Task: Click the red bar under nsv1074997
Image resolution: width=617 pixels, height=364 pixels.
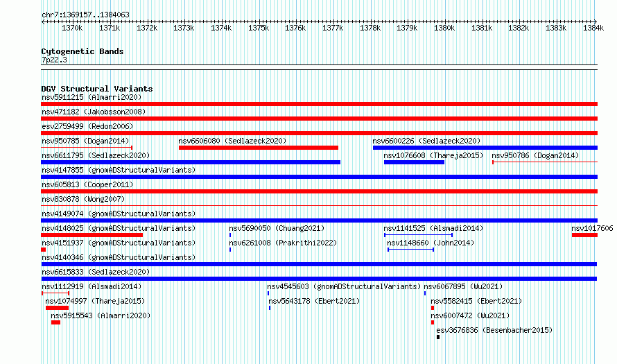Action: 57,308
